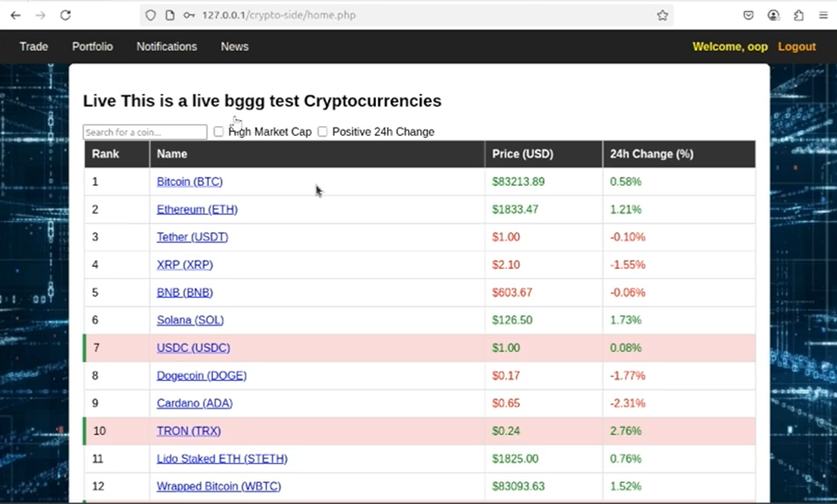The image size is (837, 504).
Task: Reload the page with refresh icon
Action: tap(65, 15)
